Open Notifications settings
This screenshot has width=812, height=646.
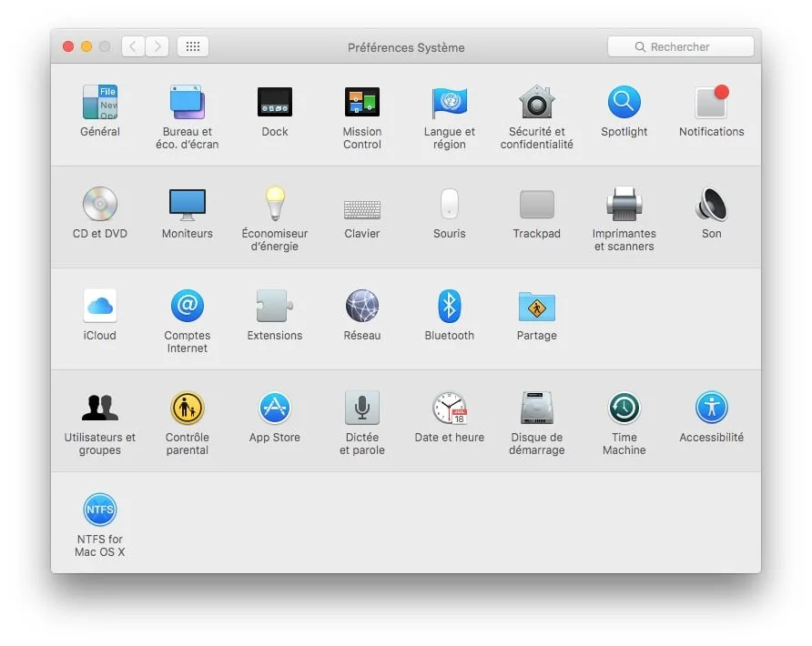(x=711, y=102)
